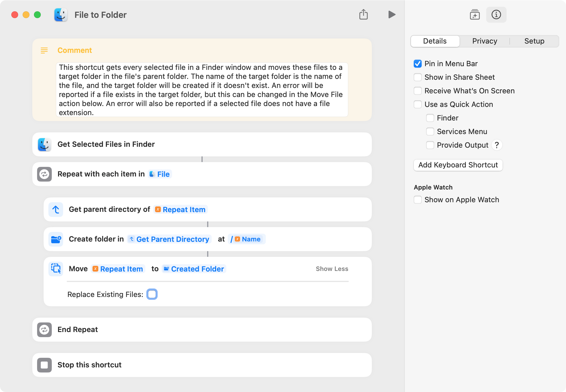Open the action library icon
This screenshot has width=566, height=392.
tap(475, 15)
